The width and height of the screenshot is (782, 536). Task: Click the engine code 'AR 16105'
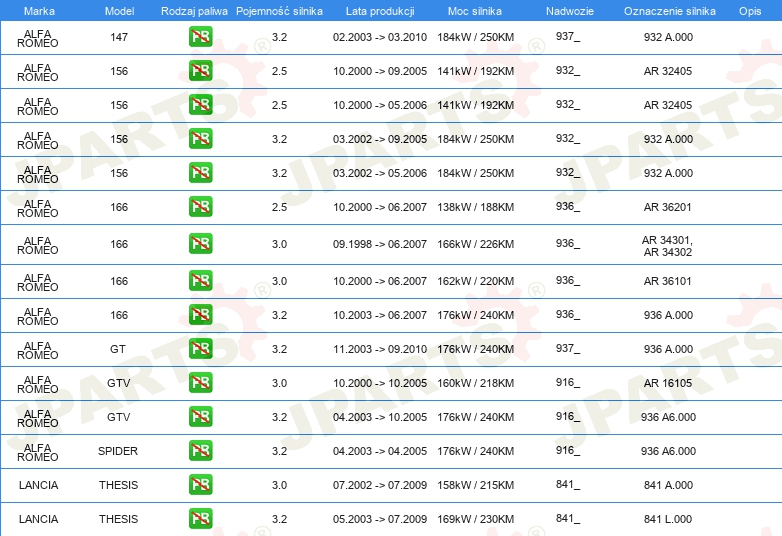(668, 383)
